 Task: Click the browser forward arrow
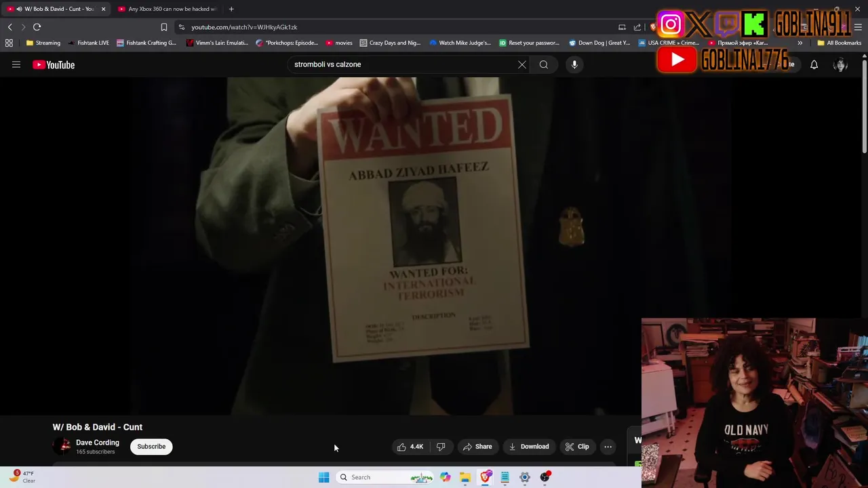[x=23, y=27]
